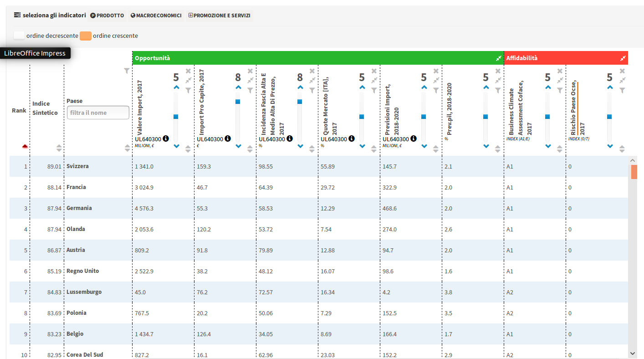Click the Rischio Paese Ocse weight slider handle

pyautogui.click(x=609, y=117)
